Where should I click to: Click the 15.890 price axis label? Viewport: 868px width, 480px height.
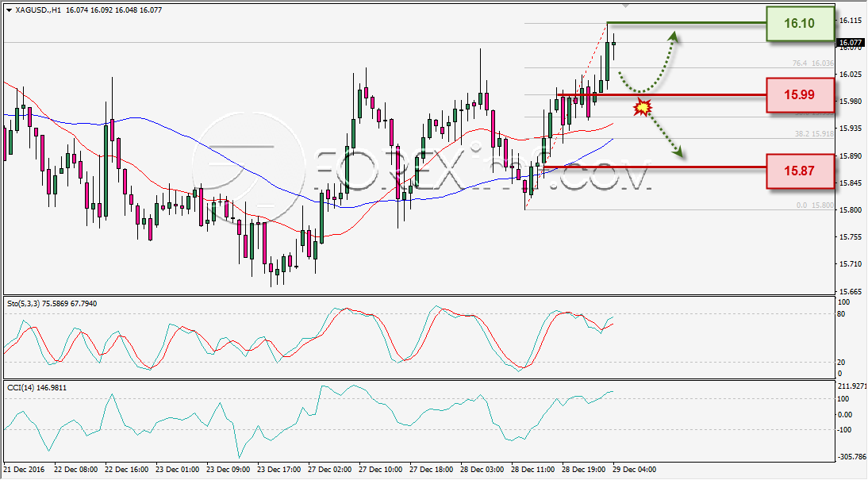pos(850,156)
